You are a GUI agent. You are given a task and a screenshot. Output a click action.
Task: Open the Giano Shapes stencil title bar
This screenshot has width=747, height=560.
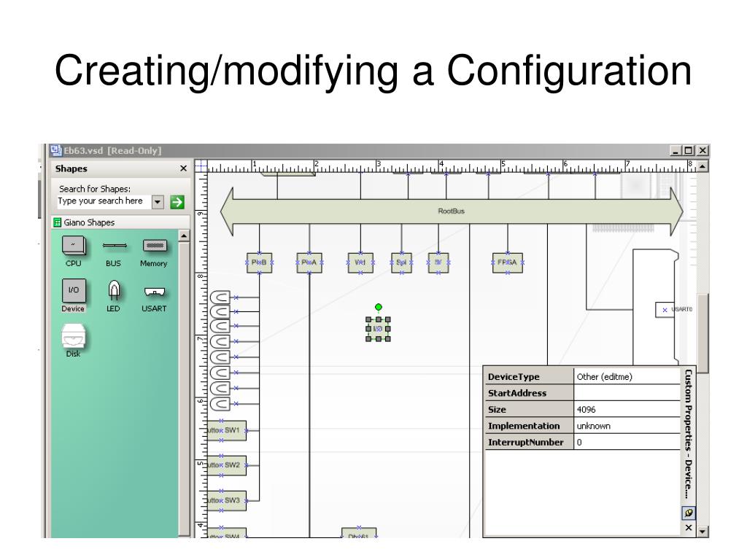121,222
